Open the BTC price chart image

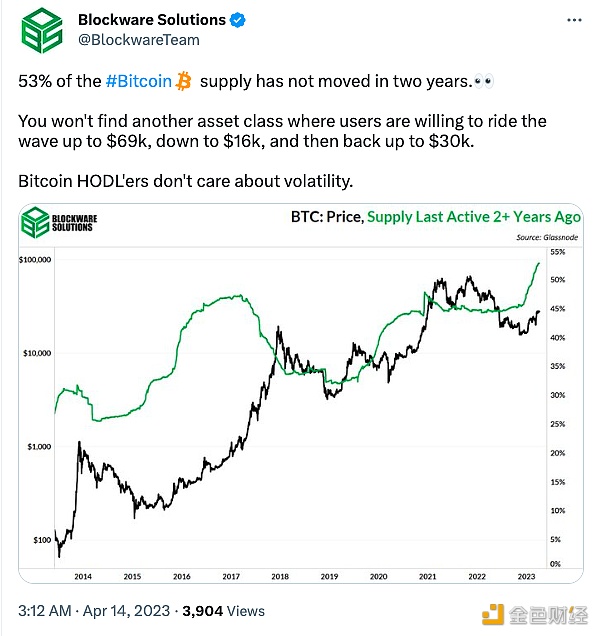(x=301, y=393)
